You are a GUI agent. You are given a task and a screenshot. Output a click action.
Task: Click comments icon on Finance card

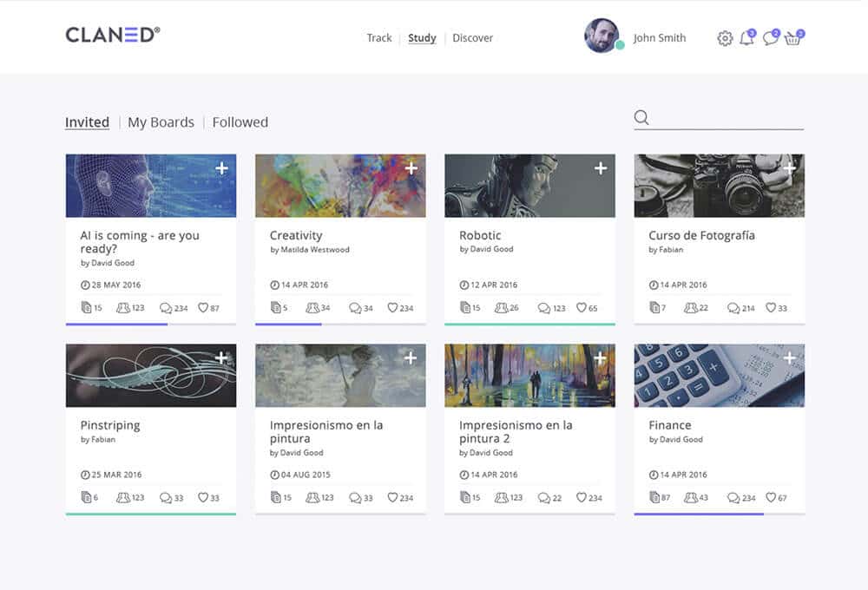pyautogui.click(x=733, y=497)
